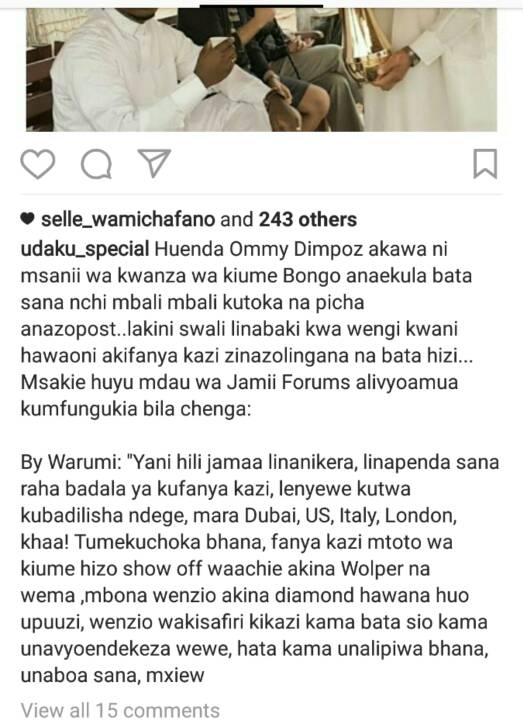The image size is (523, 728).
Task: Open the udaku_special profile
Action: click(85, 249)
